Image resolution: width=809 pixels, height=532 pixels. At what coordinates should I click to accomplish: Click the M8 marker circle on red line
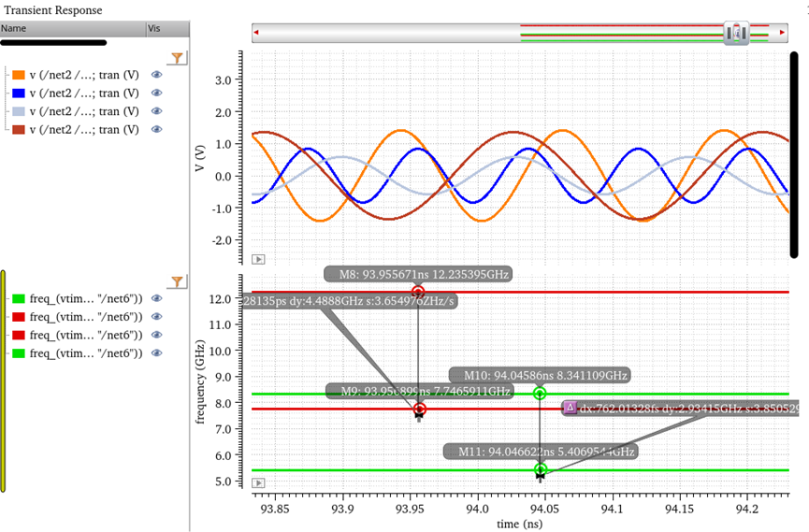pyautogui.click(x=418, y=293)
